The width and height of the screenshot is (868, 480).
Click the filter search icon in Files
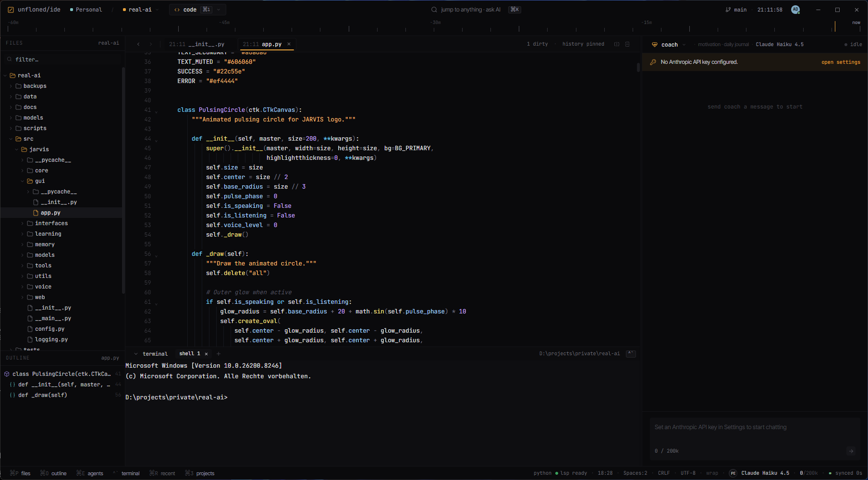click(9, 60)
